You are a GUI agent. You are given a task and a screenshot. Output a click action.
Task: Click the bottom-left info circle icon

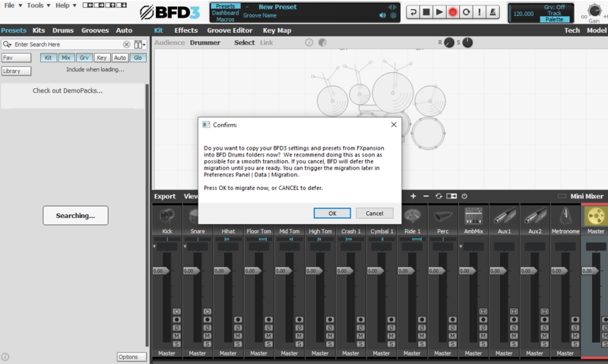click(5, 356)
